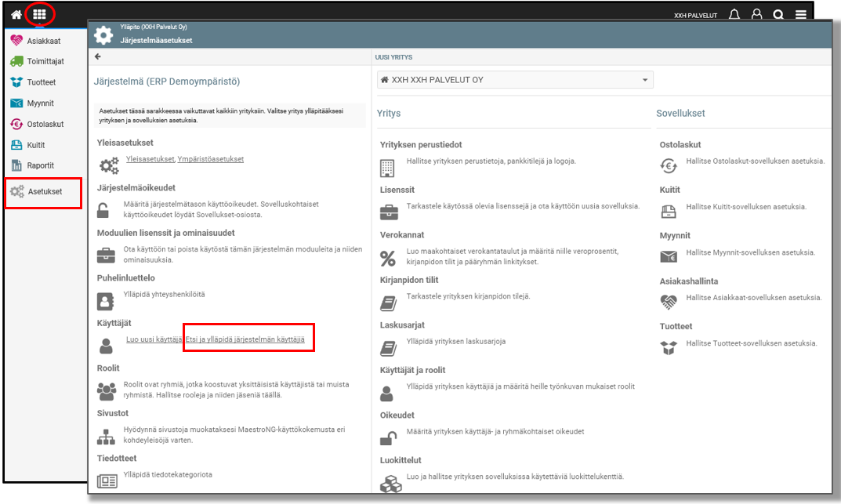The width and height of the screenshot is (841, 504).
Task: Click the Verokannat percent icon
Action: 388,258
